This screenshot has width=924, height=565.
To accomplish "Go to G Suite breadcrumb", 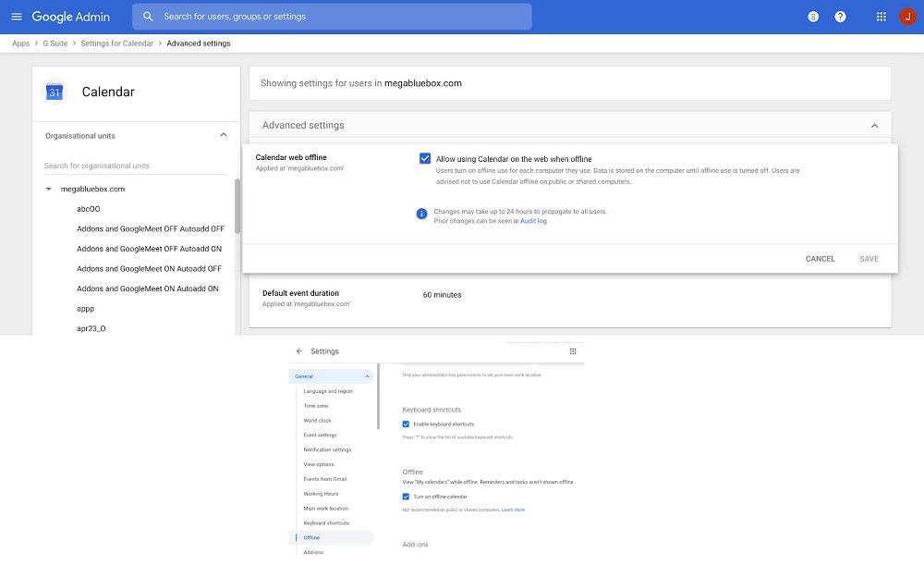I will [55, 43].
